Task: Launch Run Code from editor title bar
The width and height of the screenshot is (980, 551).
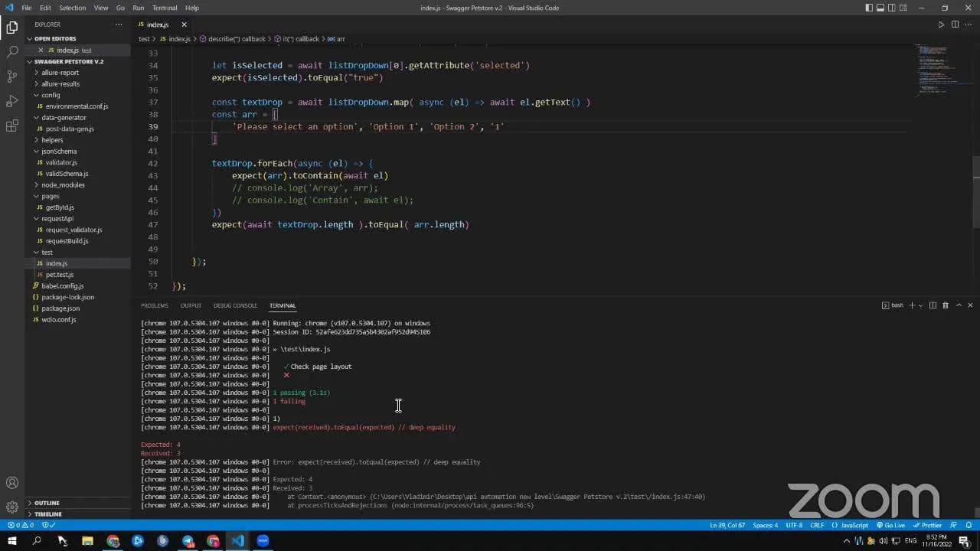Action: click(941, 24)
